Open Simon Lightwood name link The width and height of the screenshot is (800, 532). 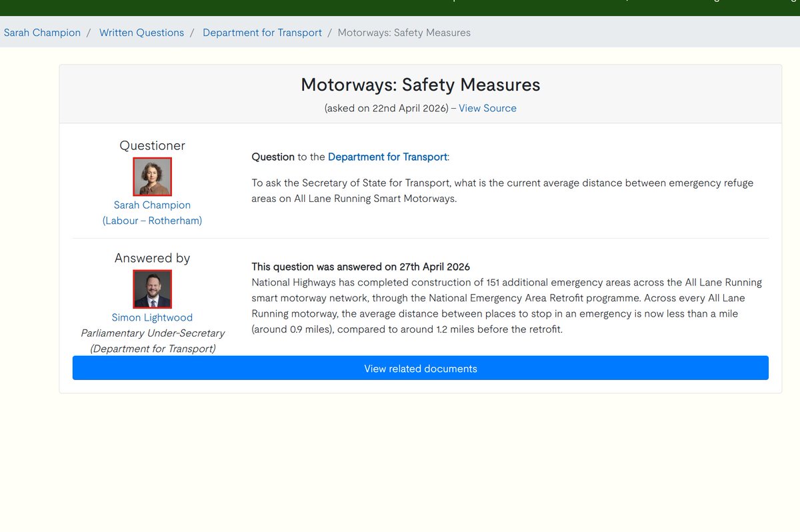(x=152, y=317)
